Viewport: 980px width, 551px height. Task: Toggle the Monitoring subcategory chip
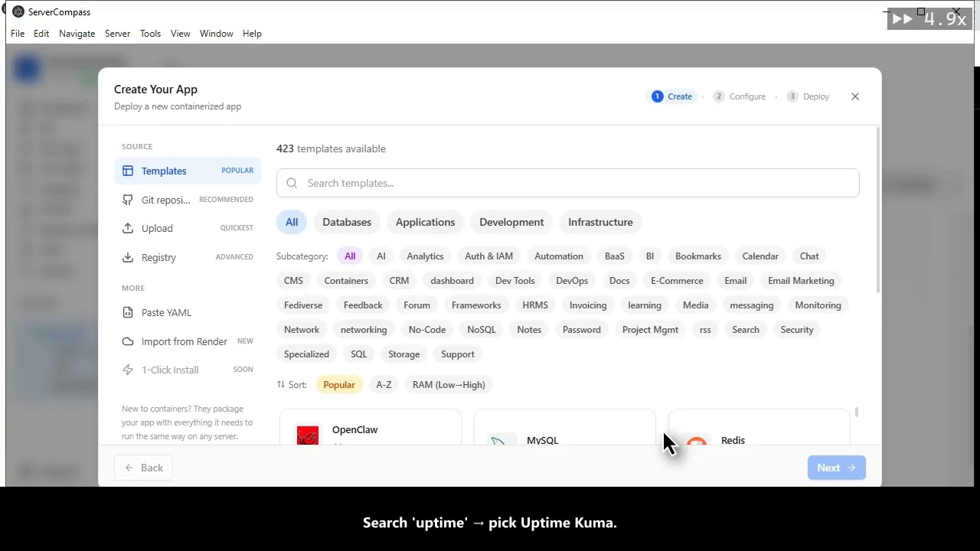[818, 305]
